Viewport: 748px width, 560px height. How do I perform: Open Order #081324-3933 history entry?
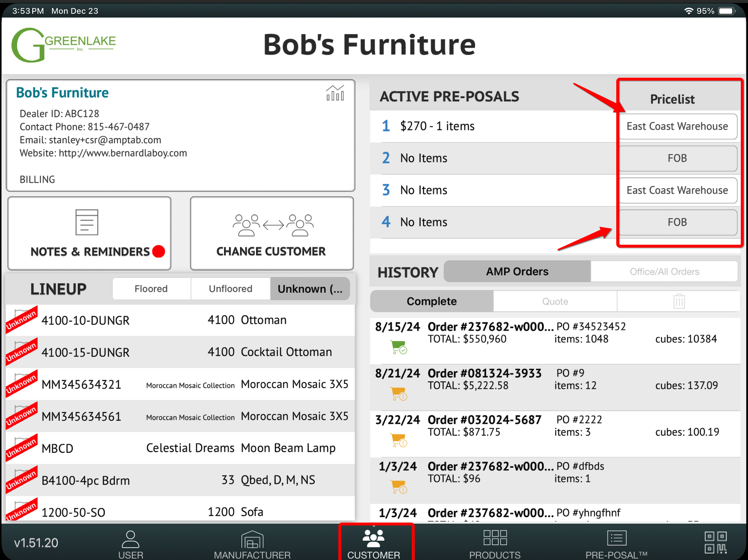click(484, 374)
